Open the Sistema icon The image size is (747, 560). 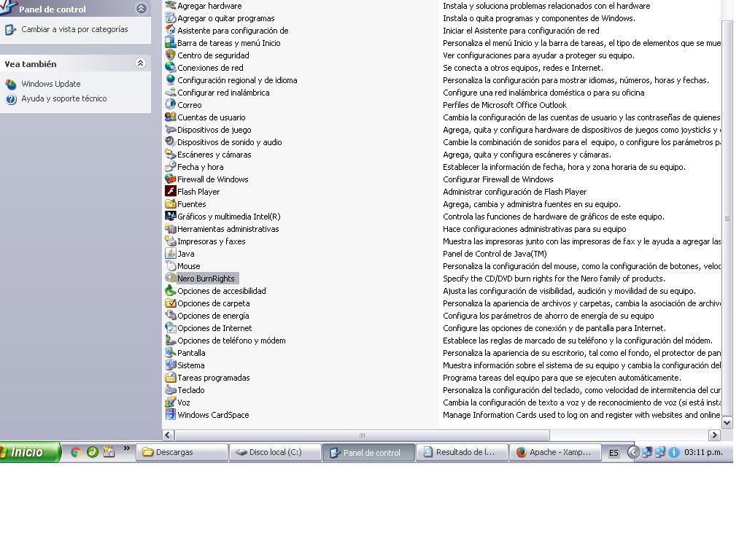click(171, 365)
